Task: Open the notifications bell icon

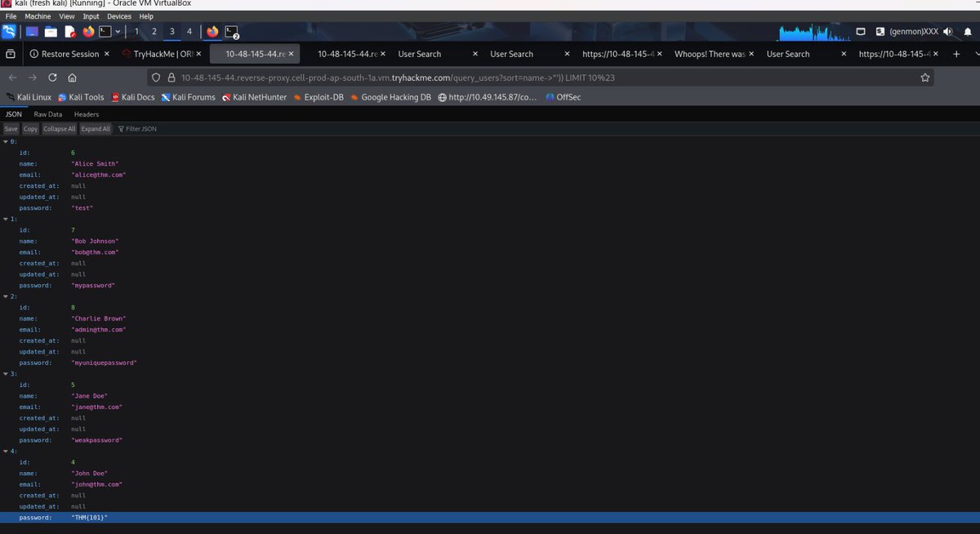Action: tap(966, 32)
